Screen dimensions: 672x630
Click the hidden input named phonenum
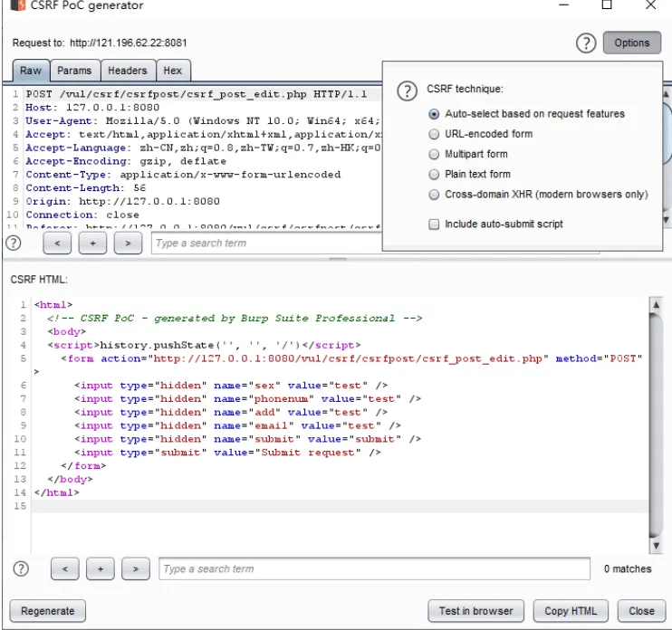click(248, 399)
